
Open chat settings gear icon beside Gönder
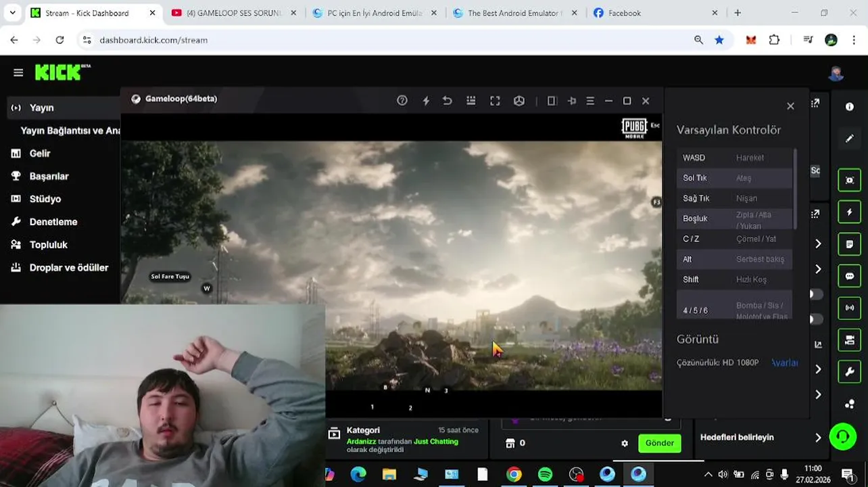tap(625, 444)
